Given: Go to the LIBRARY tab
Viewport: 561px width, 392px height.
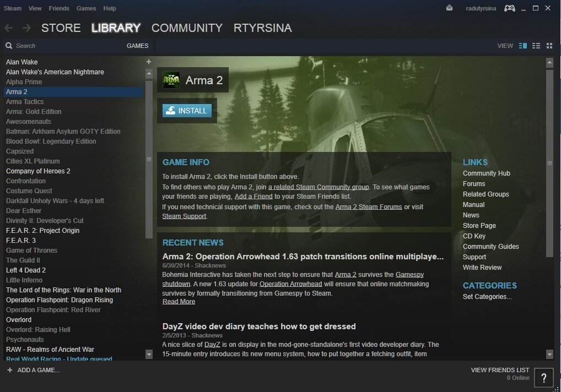Looking at the screenshot, I should pos(116,28).
